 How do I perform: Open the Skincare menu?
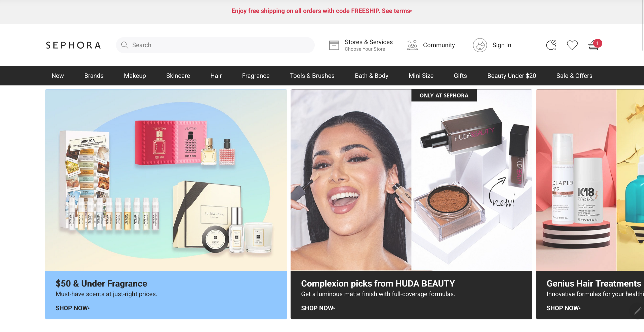[178, 76]
